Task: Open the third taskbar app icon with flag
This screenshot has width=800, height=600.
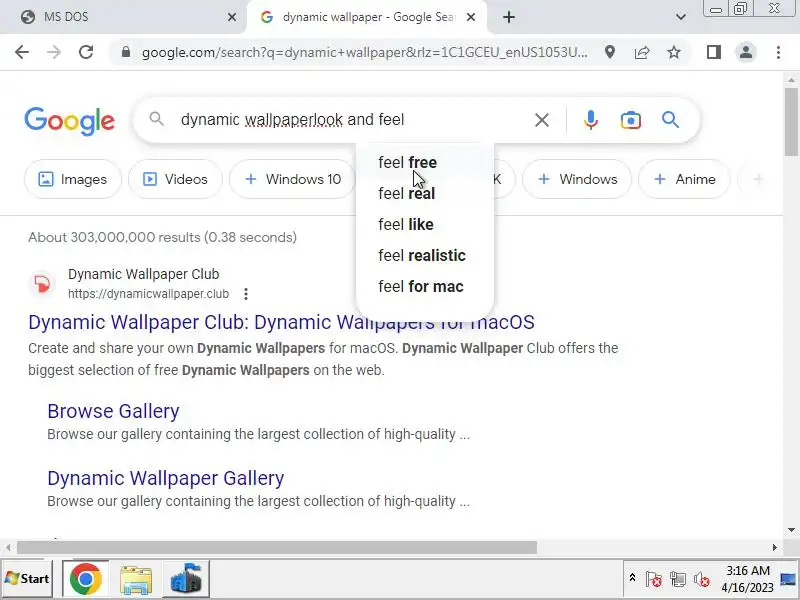Action: click(x=186, y=579)
